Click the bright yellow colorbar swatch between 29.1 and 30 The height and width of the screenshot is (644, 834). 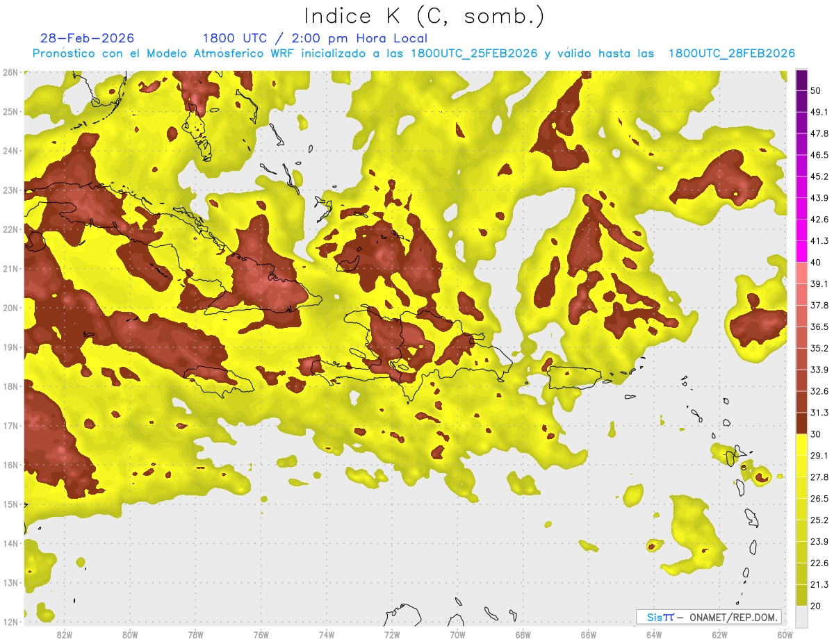[801, 445]
